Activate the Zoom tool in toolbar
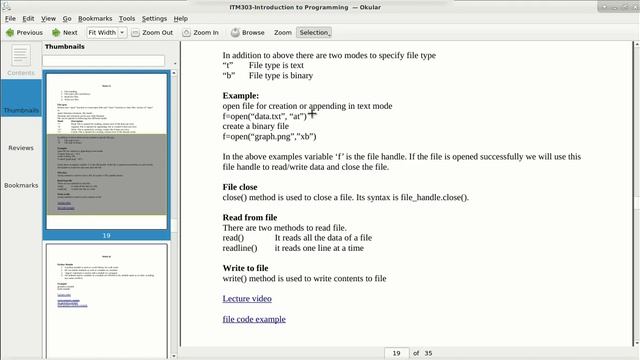640x360 pixels. (282, 33)
